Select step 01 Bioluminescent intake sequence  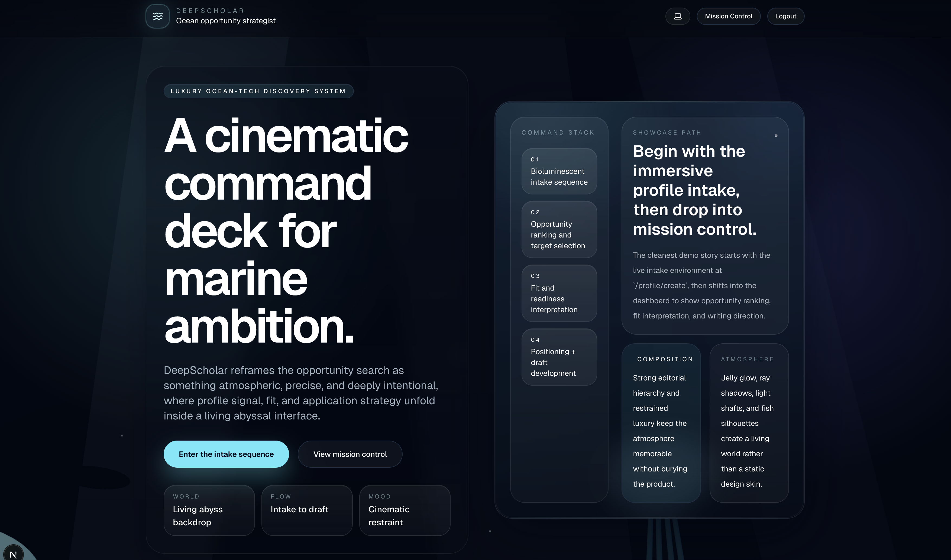click(x=559, y=171)
